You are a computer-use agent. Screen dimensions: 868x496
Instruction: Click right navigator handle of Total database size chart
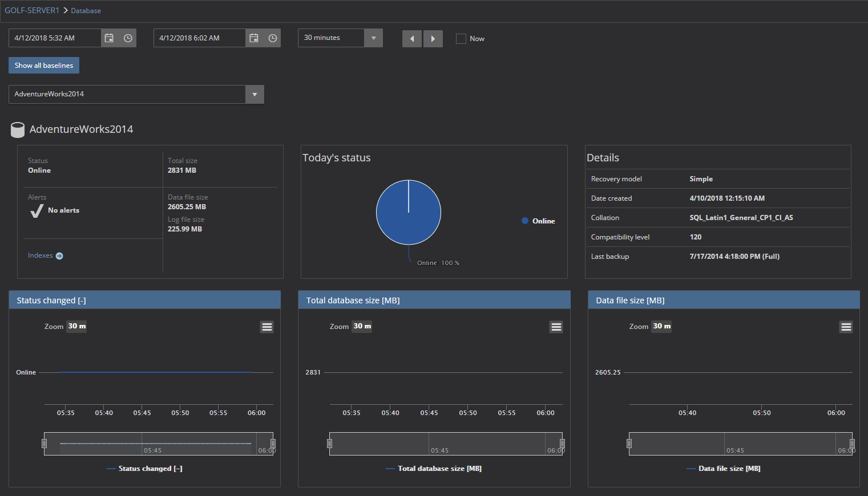tap(562, 444)
